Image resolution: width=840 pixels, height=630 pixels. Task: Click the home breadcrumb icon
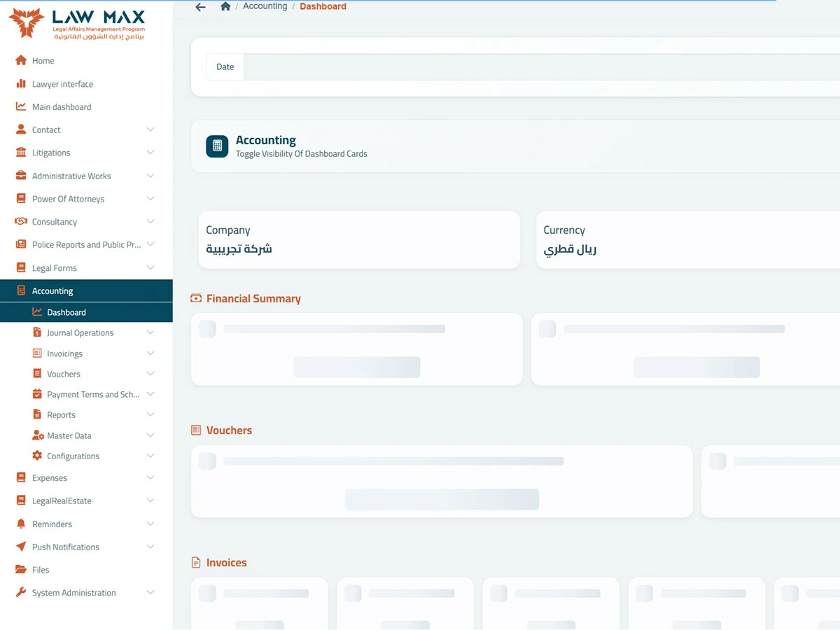[225, 6]
